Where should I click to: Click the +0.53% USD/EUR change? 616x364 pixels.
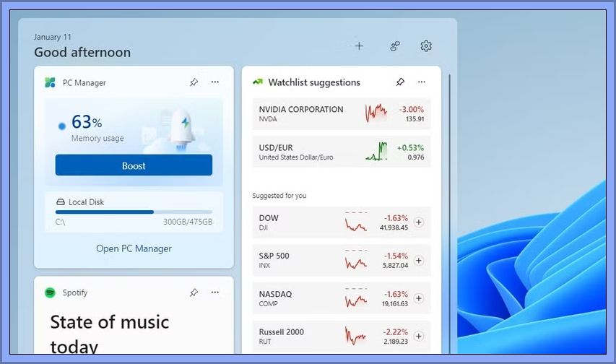(410, 148)
